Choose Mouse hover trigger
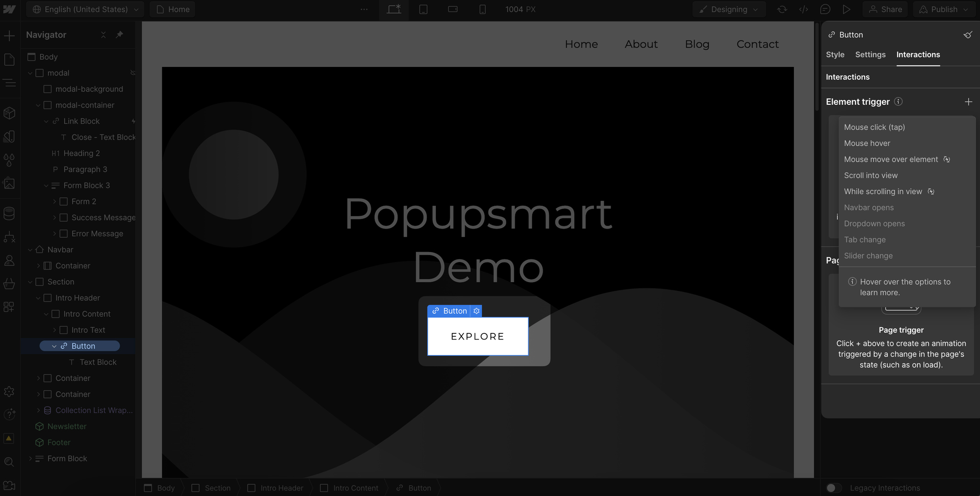The width and height of the screenshot is (980, 496). 907,143
